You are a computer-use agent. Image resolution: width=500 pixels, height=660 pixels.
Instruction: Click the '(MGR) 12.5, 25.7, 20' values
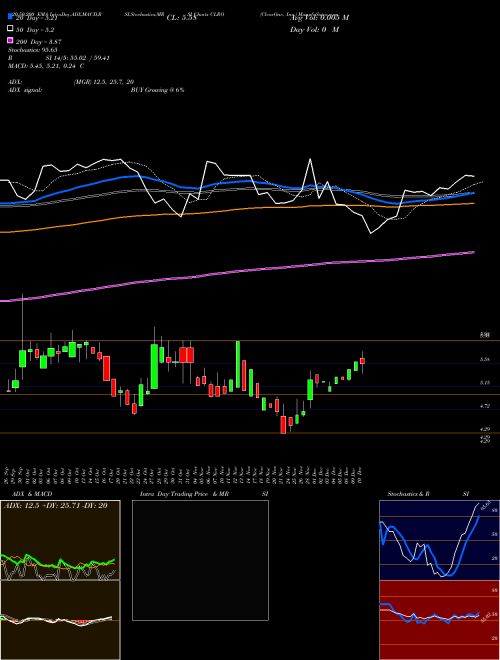click(104, 82)
